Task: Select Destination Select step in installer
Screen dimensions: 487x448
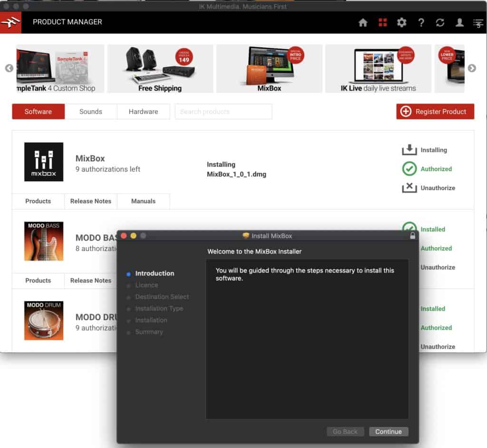Action: click(x=162, y=297)
